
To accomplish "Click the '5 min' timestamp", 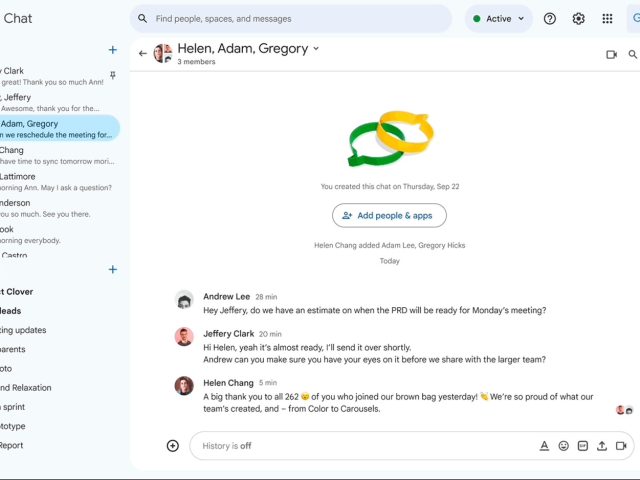I will [x=268, y=383].
